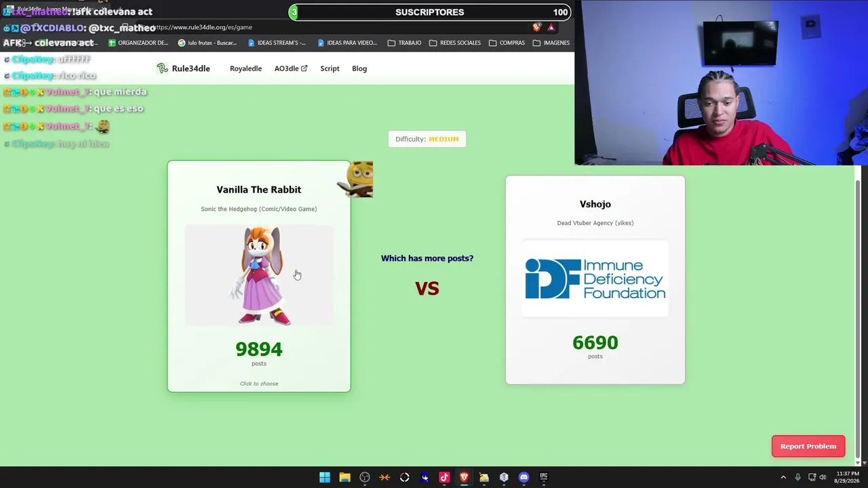
Task: Click the page vertical scrollbar
Action: click(858, 319)
